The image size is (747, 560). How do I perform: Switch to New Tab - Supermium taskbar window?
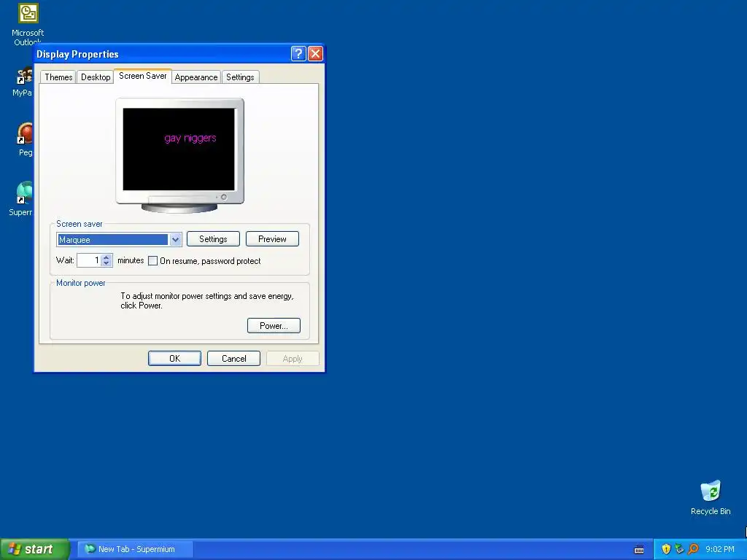(135, 549)
